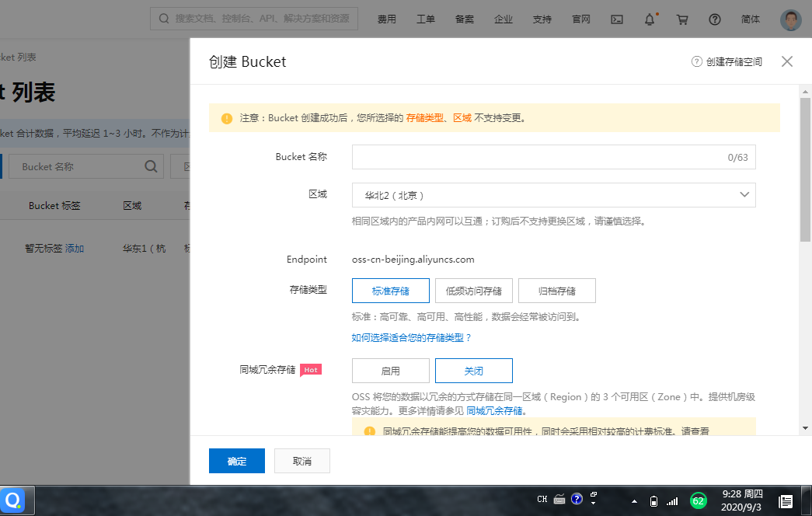Click the scrollbar up arrow

805,92
